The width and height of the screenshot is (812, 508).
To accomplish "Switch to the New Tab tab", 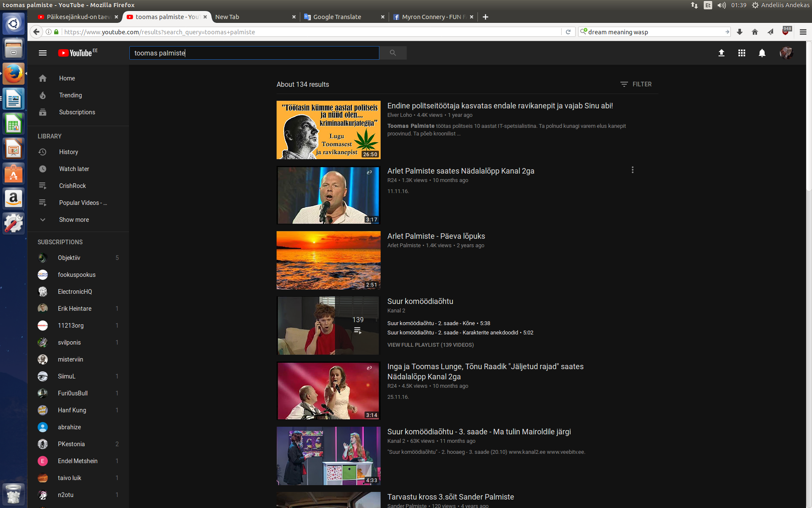I will click(x=253, y=17).
